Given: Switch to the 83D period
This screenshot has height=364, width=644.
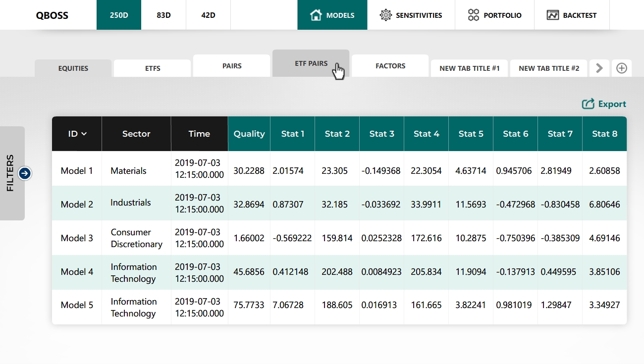Looking at the screenshot, I should coord(163,15).
